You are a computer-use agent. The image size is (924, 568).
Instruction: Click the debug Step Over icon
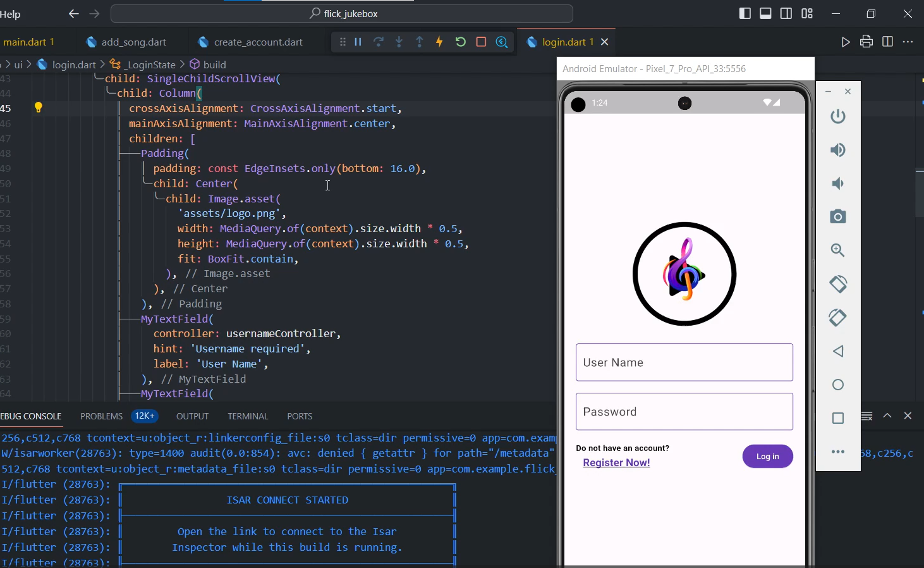tap(379, 42)
